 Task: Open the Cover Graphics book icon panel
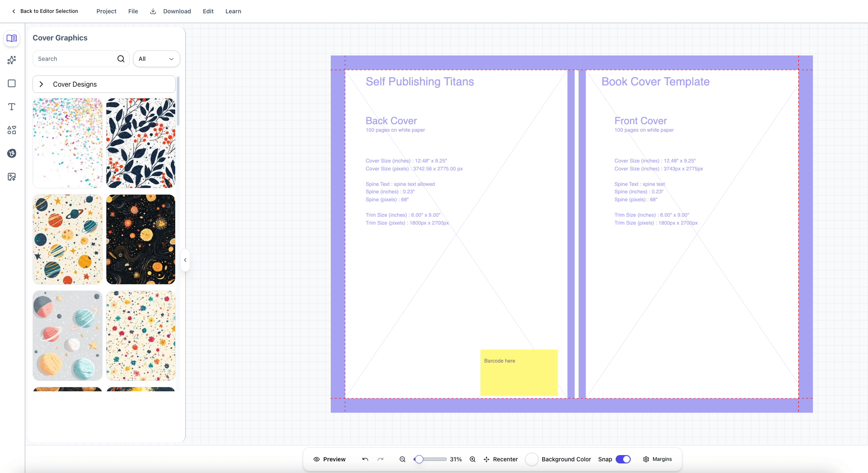coord(12,38)
